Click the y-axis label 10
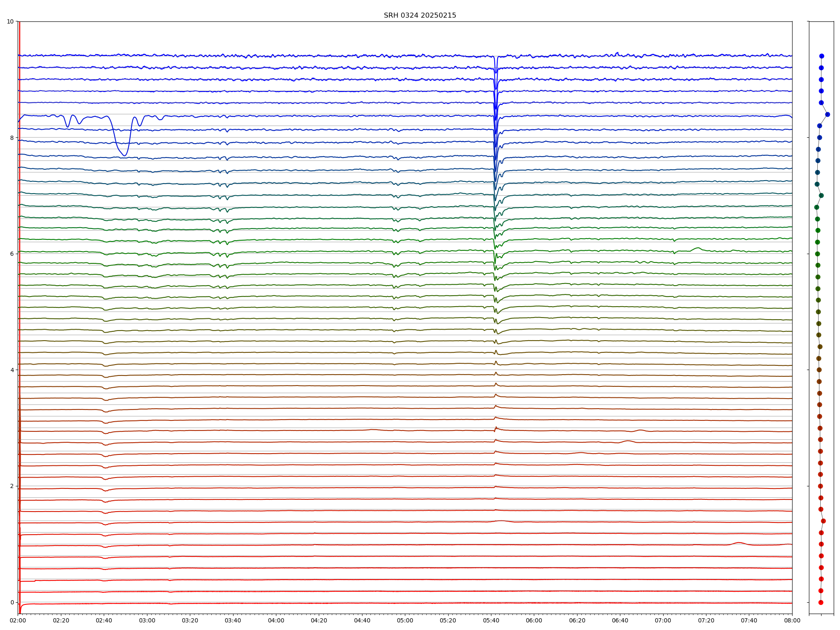The height and width of the screenshot is (630, 840). pyautogui.click(x=10, y=21)
